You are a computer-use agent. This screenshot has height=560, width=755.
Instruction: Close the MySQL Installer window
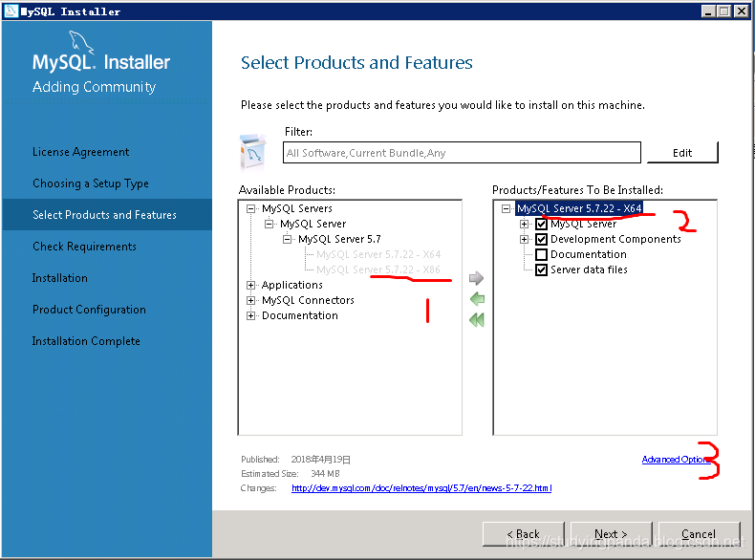pos(741,11)
